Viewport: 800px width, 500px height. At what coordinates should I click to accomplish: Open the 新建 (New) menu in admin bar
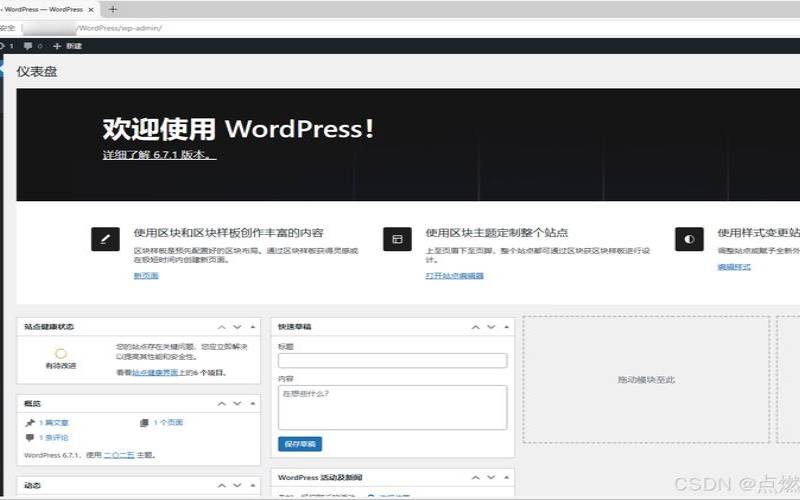point(67,46)
